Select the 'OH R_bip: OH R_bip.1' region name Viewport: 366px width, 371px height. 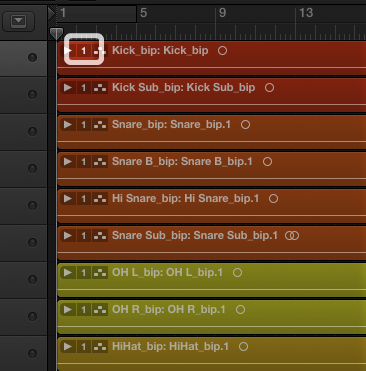pos(169,310)
